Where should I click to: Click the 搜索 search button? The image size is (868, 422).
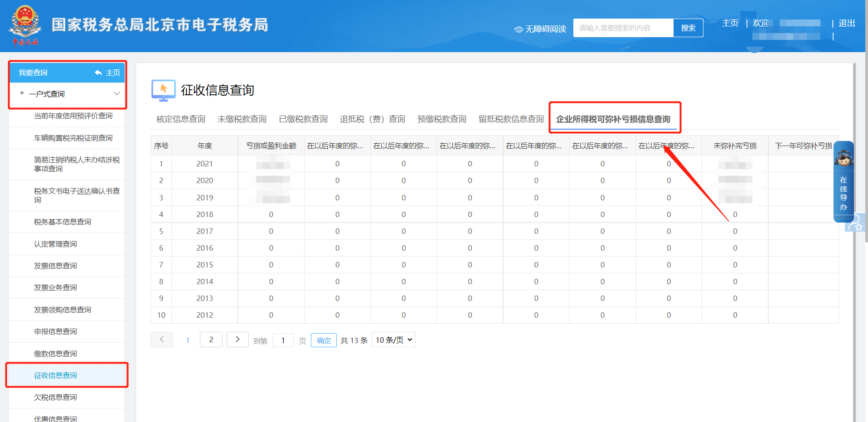[688, 28]
